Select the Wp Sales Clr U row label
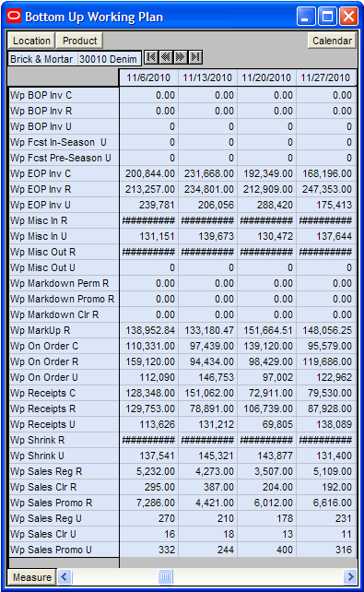364x592 pixels. pyautogui.click(x=64, y=534)
